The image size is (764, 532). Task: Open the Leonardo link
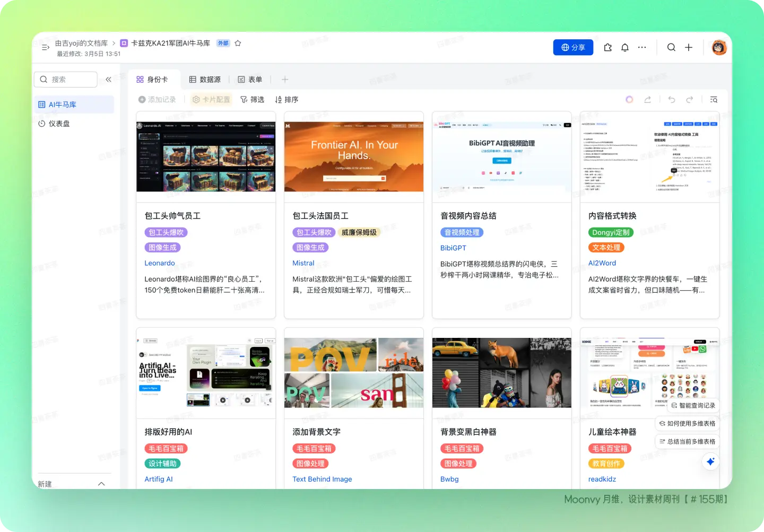(160, 263)
